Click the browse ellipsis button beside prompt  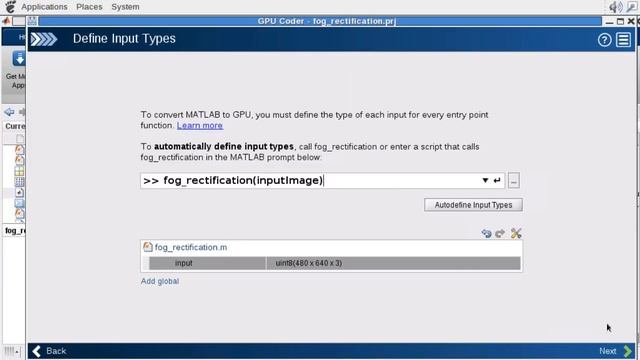click(x=514, y=180)
